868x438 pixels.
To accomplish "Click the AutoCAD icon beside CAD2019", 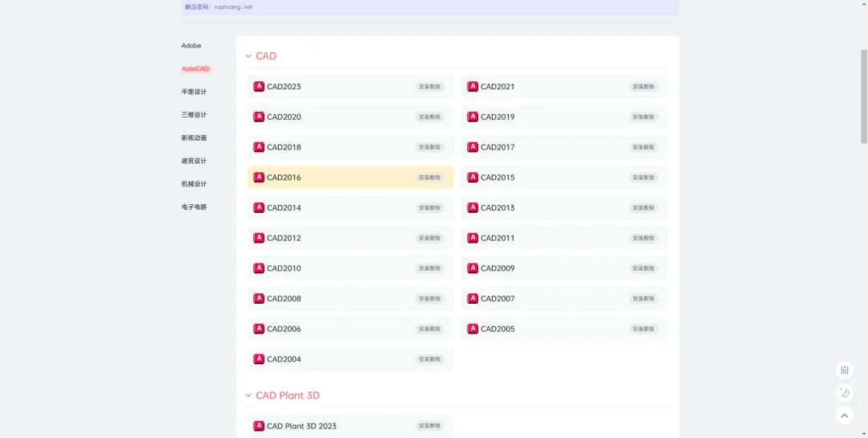I will (473, 117).
